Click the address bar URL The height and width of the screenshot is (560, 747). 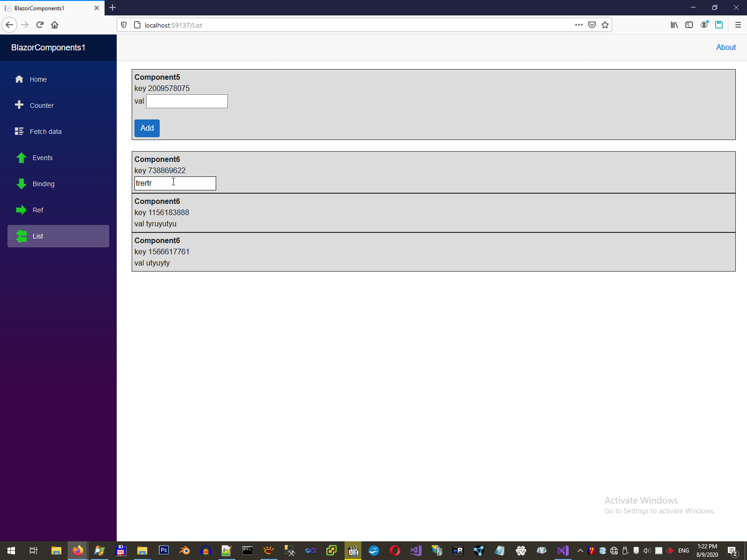click(173, 25)
